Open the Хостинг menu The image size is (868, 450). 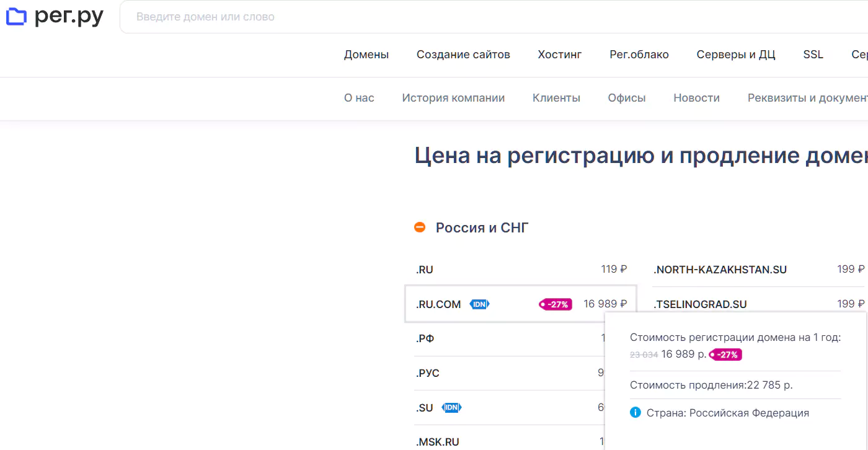[560, 55]
